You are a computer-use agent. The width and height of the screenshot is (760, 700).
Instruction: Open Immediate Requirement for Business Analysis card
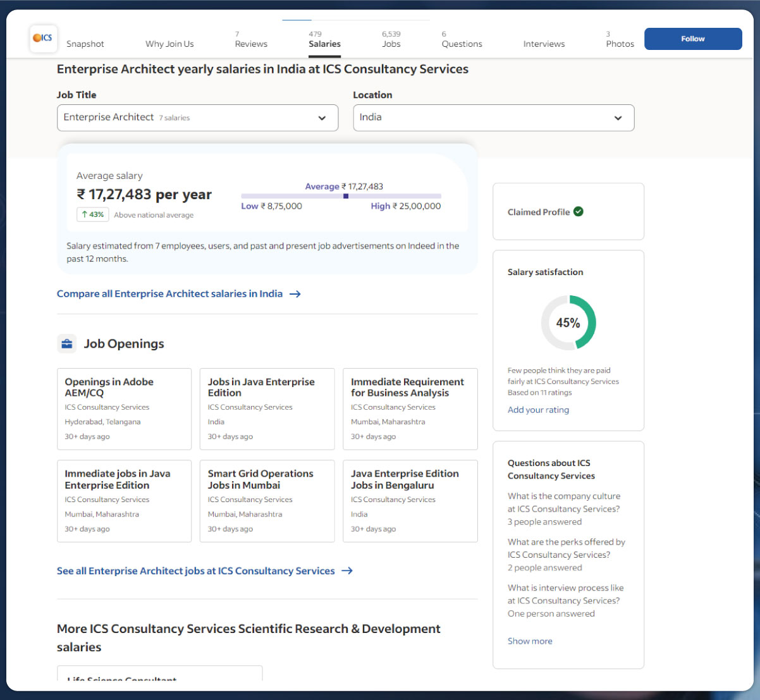(x=410, y=409)
